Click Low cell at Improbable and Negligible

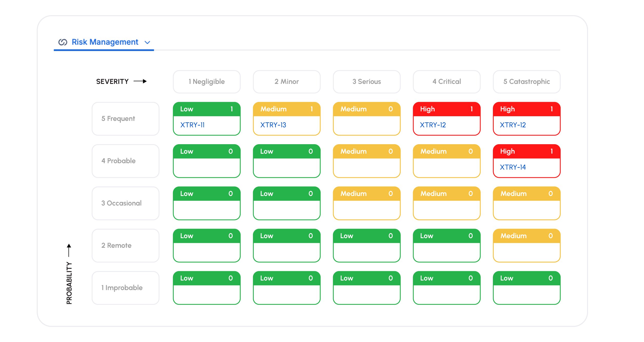pos(207,288)
